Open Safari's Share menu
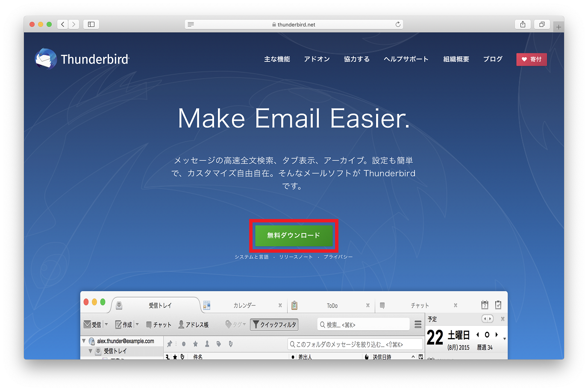The height and width of the screenshot is (391, 588). click(x=523, y=24)
